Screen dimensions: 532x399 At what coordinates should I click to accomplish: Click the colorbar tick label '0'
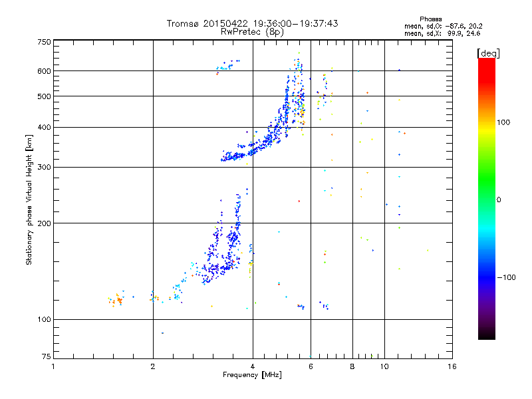pyautogui.click(x=499, y=200)
